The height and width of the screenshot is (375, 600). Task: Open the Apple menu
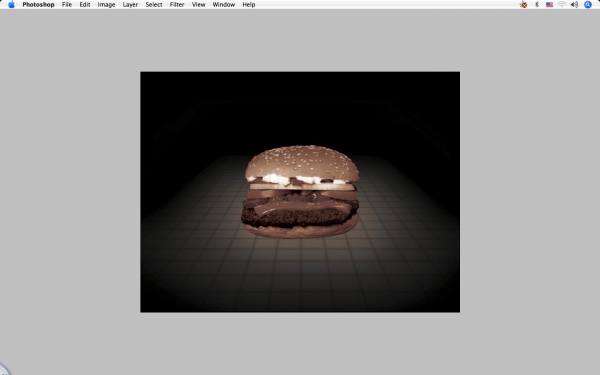(x=11, y=5)
